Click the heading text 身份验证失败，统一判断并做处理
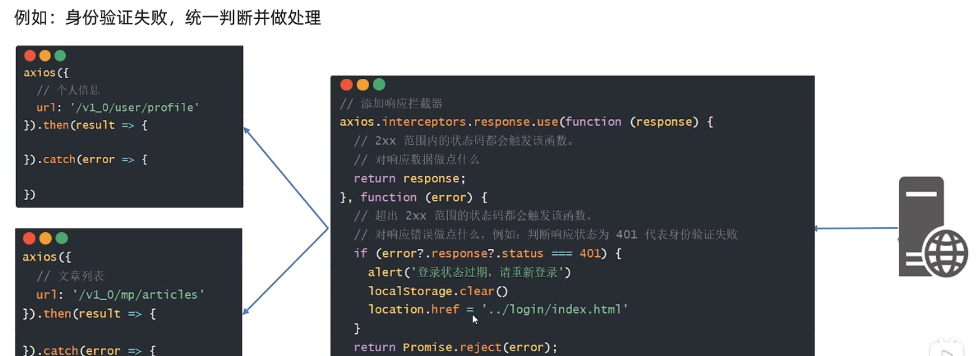This screenshot has height=356, width=980. pos(193,17)
